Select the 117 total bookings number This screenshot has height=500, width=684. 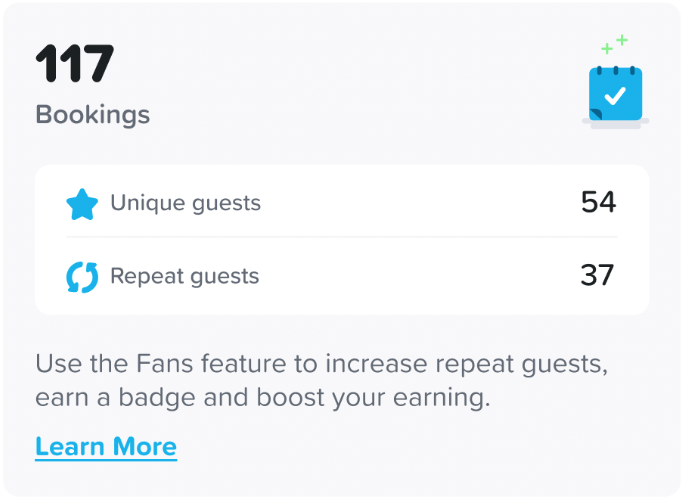75,65
